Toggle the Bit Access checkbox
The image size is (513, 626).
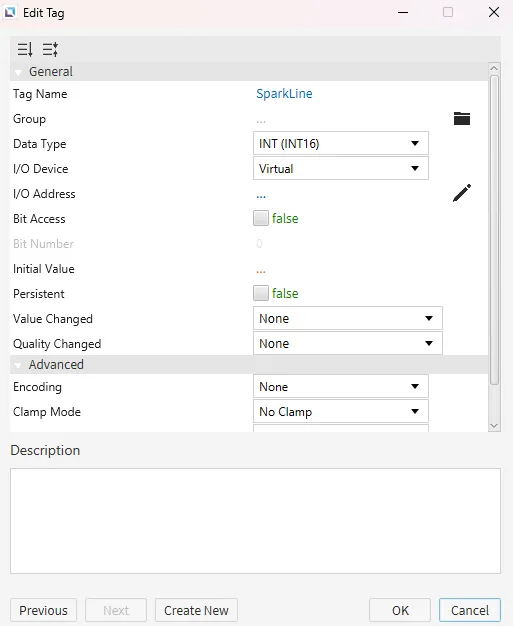click(261, 218)
